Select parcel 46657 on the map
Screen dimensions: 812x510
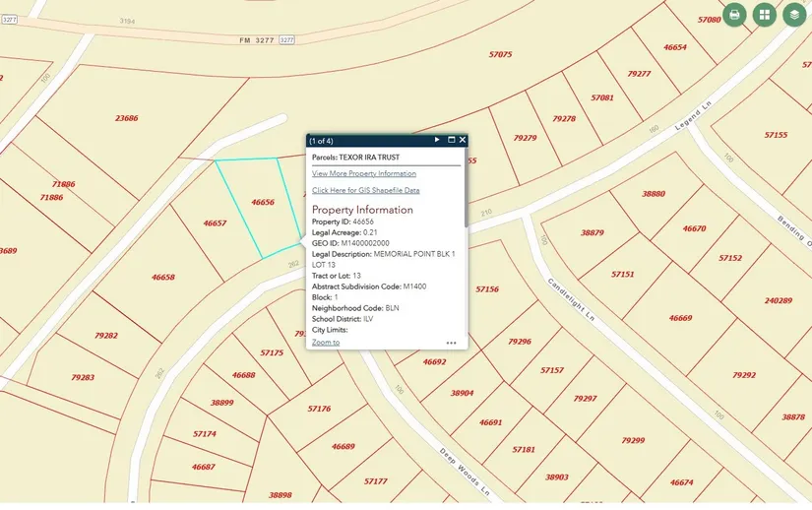point(215,223)
